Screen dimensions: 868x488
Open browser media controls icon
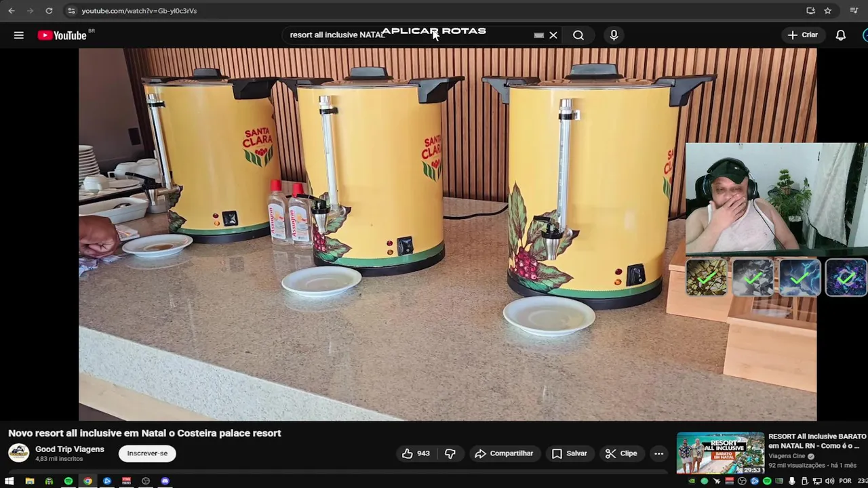point(854,11)
